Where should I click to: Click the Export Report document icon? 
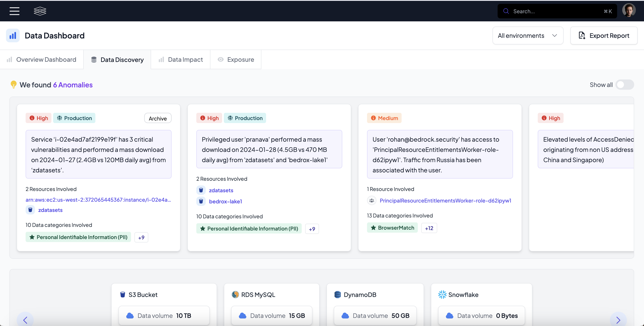pos(582,35)
